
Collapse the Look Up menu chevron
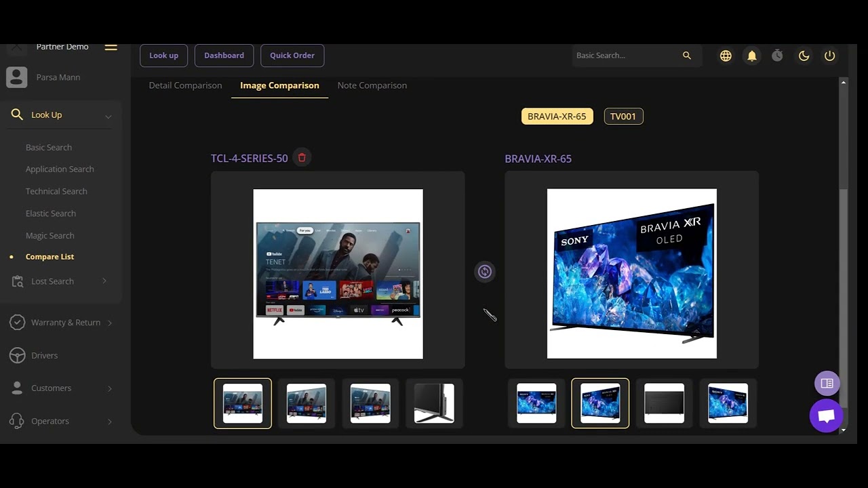pos(108,116)
